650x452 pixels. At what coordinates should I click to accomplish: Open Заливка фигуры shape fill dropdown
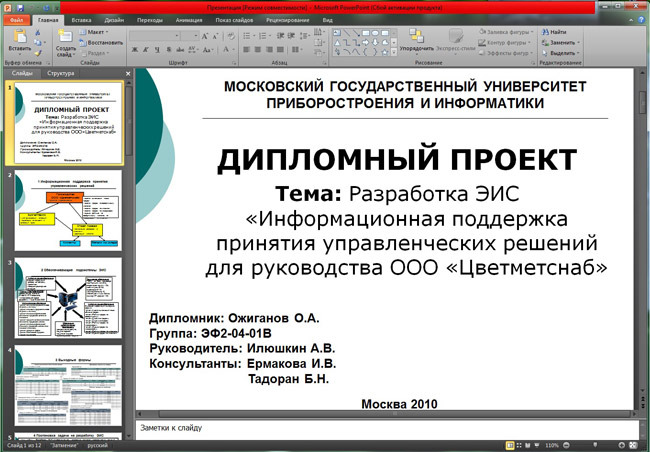pos(506,32)
